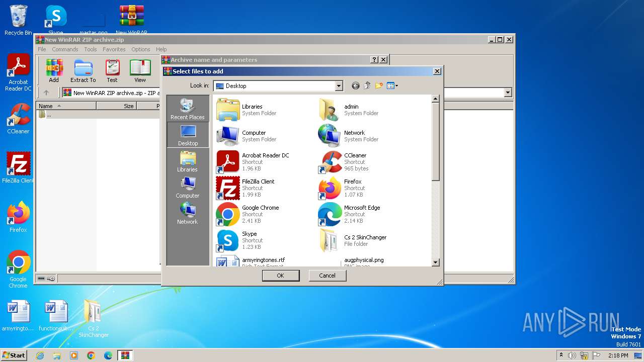
Task: Open Windows Explorer from taskbar
Action: [57, 355]
